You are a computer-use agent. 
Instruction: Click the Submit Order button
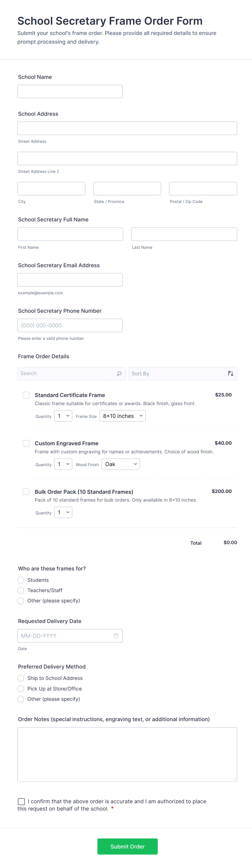tap(127, 846)
